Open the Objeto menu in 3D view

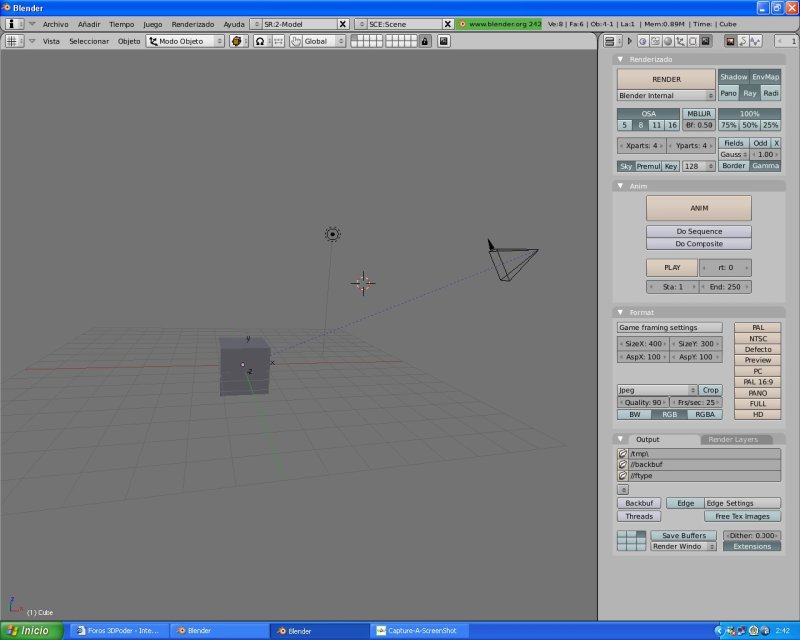pyautogui.click(x=129, y=41)
